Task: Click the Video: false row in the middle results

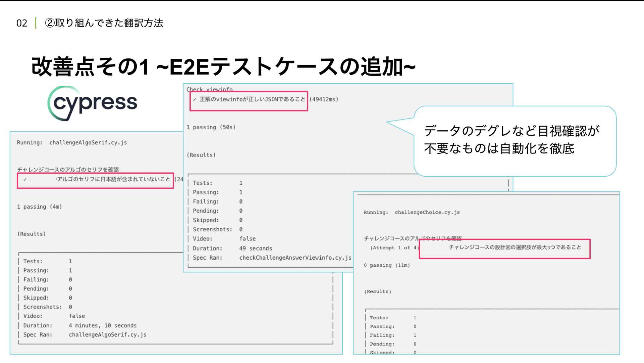Action: [x=224, y=239]
